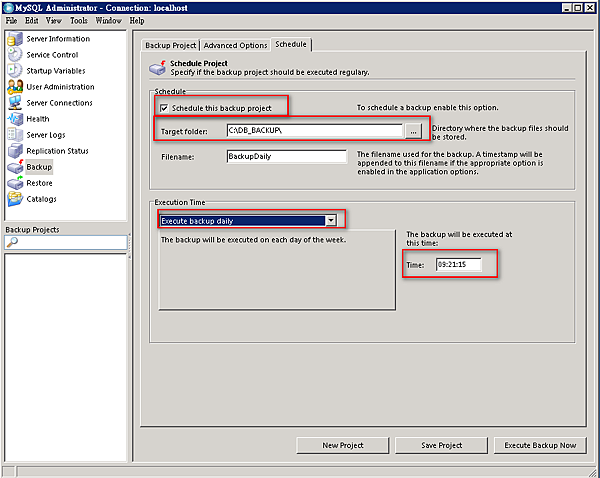Open the Catalogs icon

[15, 199]
